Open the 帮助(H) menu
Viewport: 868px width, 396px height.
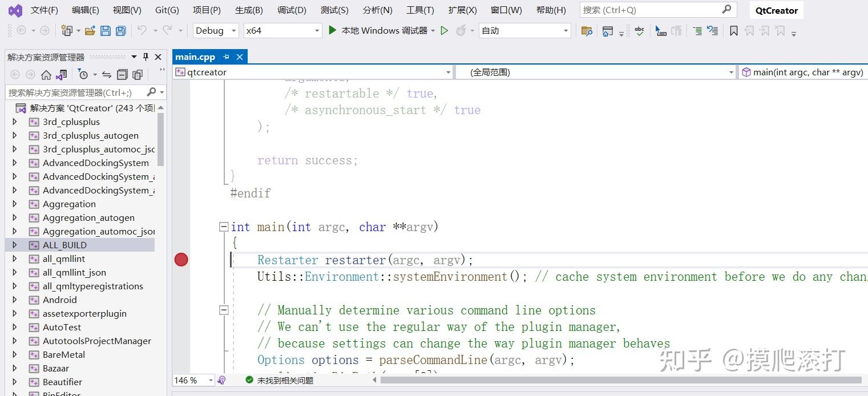551,10
